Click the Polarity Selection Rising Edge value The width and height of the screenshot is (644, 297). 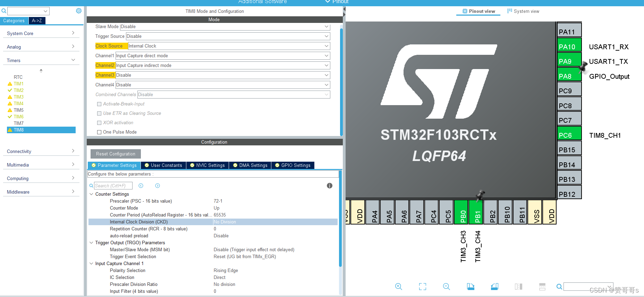pos(226,271)
